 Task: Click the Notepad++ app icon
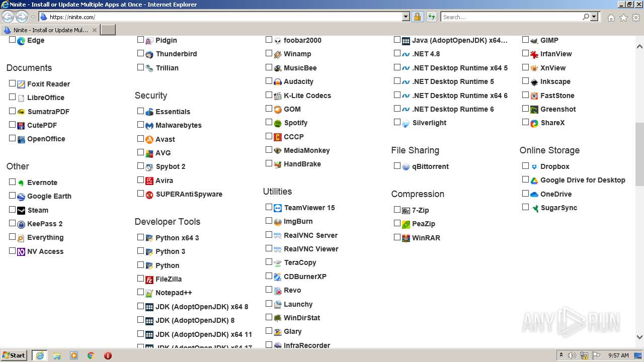pyautogui.click(x=149, y=293)
